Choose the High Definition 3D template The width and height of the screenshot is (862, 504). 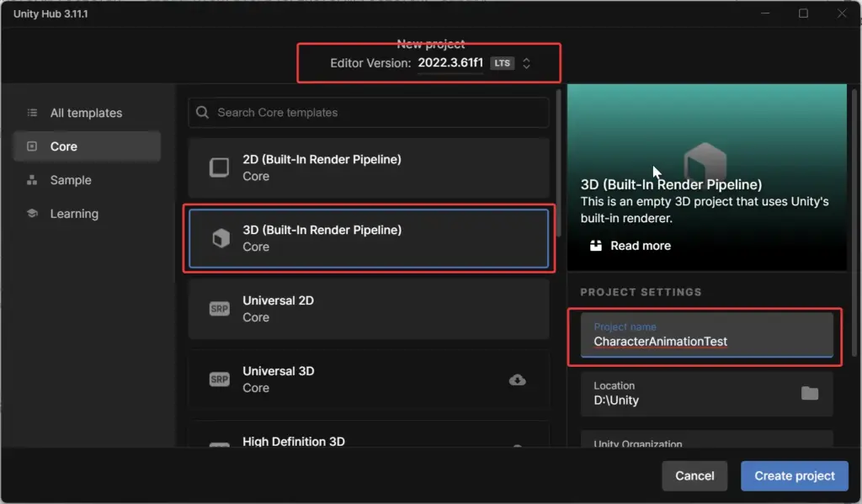click(x=369, y=435)
